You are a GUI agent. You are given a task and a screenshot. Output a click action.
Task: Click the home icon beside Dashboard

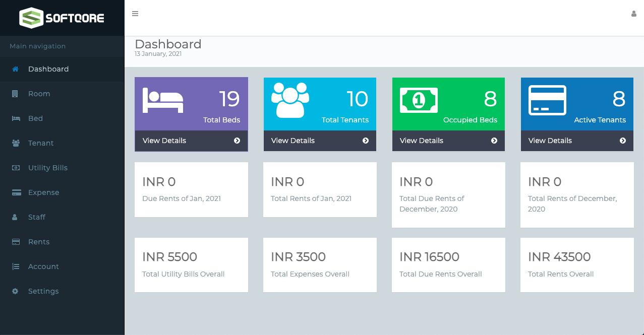click(x=16, y=69)
